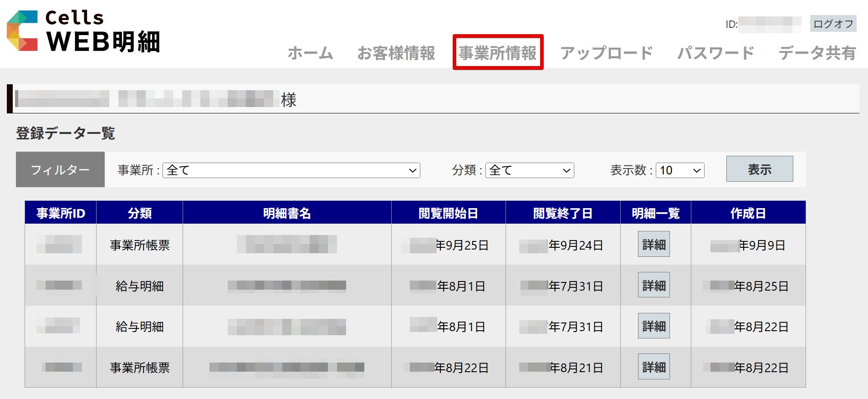Image resolution: width=868 pixels, height=399 pixels.
Task: Click the Cells WEB明細 logo icon
Action: tap(22, 31)
